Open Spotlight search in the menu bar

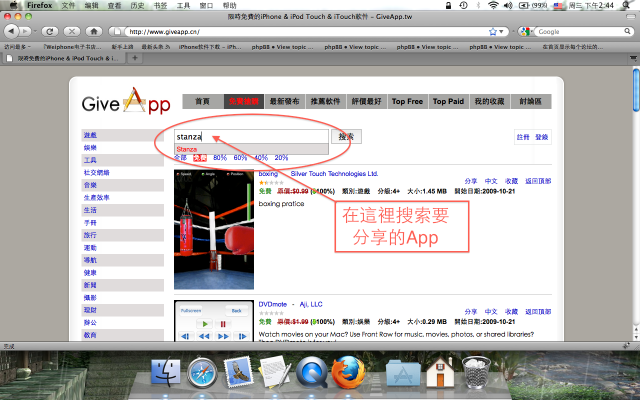pos(626,5)
